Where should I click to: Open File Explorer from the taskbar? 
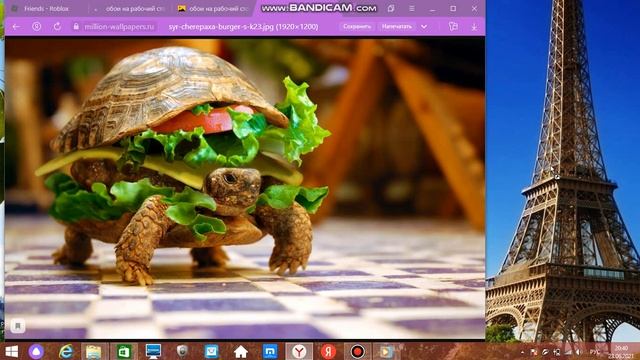click(x=93, y=351)
